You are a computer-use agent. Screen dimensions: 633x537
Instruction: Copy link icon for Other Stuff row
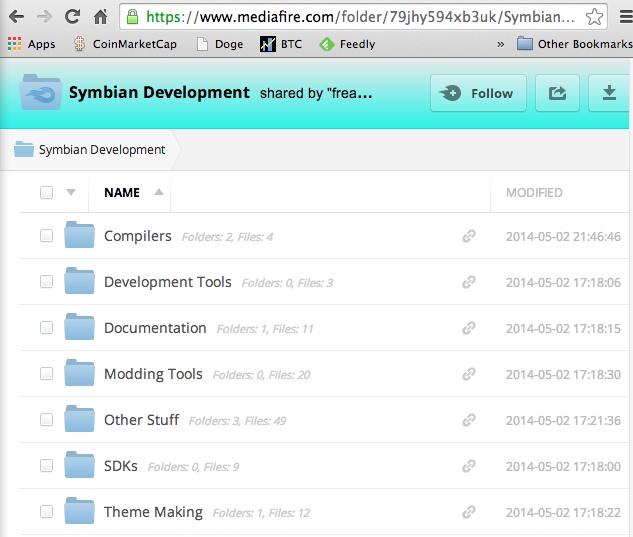click(469, 420)
